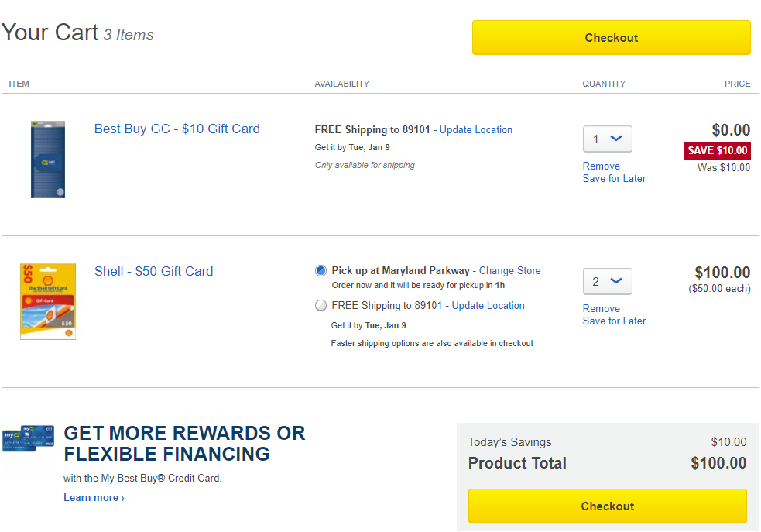Click the top yellow Checkout button
This screenshot has height=532, width=761.
click(x=612, y=38)
